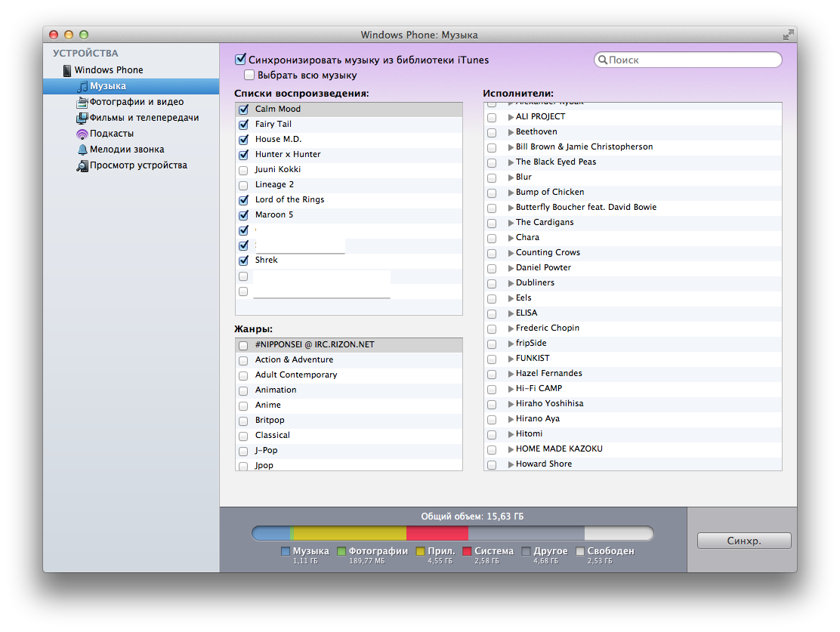The height and width of the screenshot is (632, 840).
Task: Check the Action & Adventure genre
Action: point(243,360)
